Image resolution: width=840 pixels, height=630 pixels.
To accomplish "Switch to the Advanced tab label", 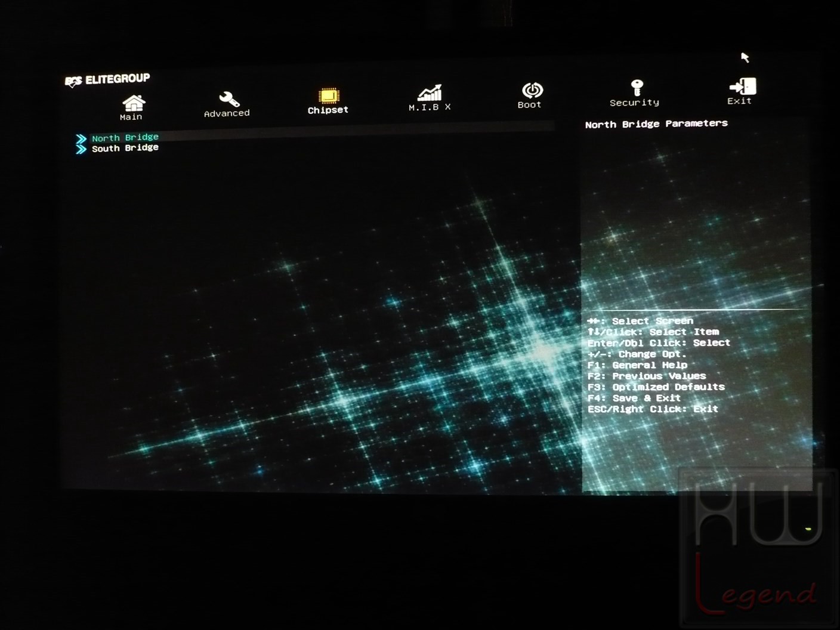I will pyautogui.click(x=227, y=113).
